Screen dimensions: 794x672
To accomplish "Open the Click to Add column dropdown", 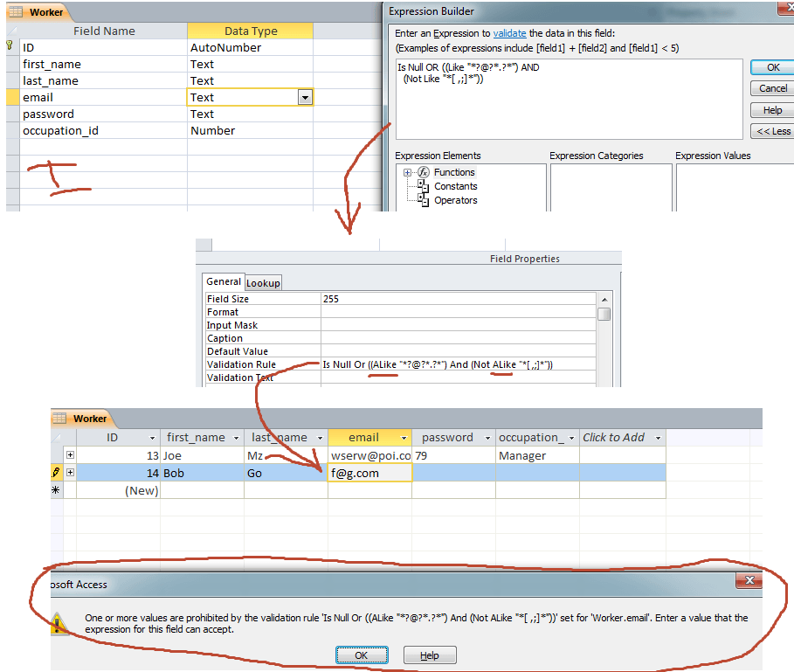I will click(x=658, y=438).
